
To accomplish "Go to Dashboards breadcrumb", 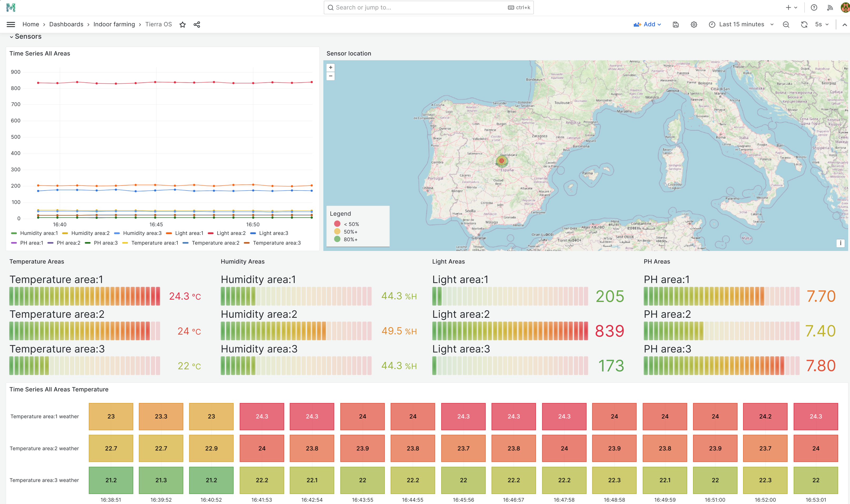I will click(x=66, y=24).
